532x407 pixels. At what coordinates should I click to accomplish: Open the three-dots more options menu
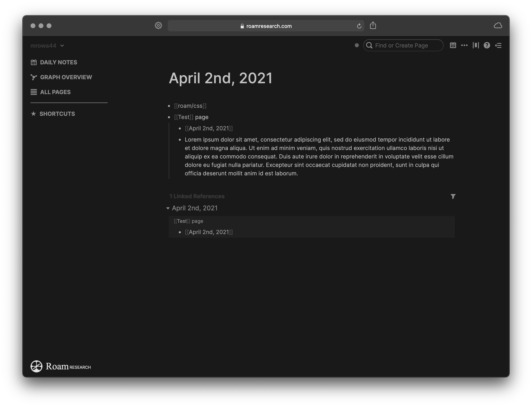point(464,45)
